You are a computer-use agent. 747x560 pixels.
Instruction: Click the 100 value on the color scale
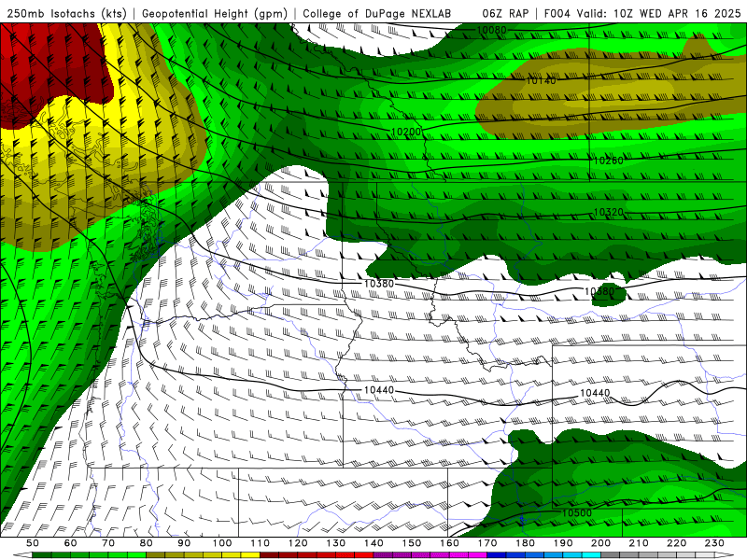pos(222,543)
